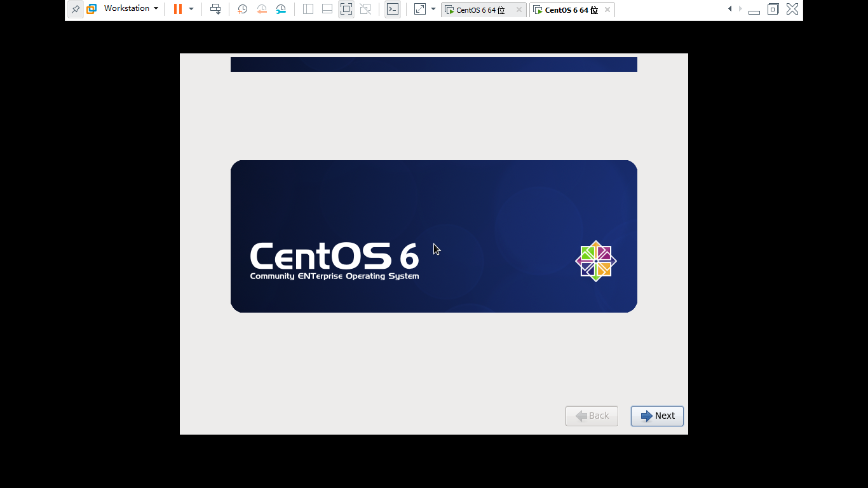The width and height of the screenshot is (868, 488).
Task: Click the stretch guest display icon
Action: tap(420, 9)
